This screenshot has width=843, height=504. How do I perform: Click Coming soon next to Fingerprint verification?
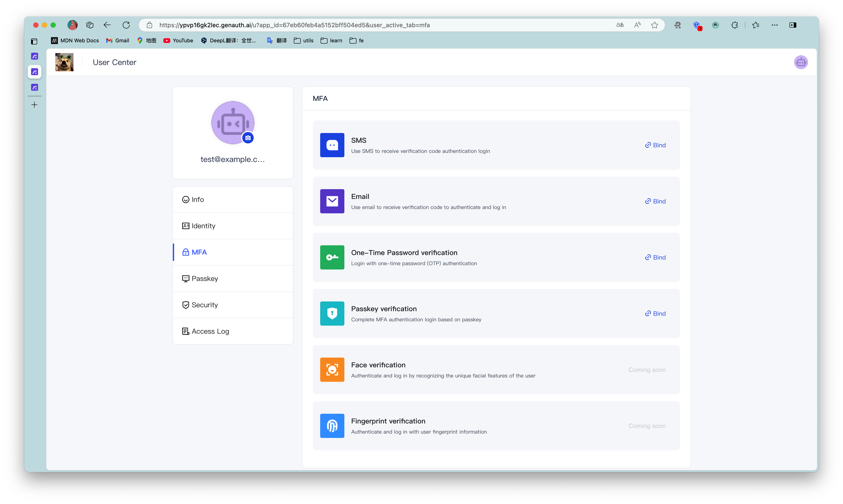(647, 426)
